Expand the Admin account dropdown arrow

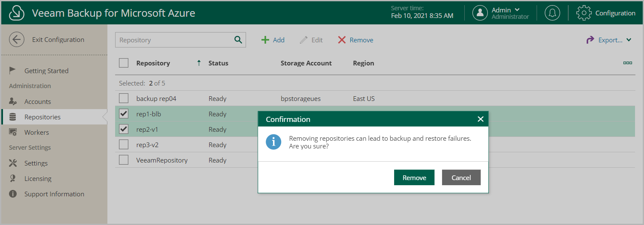(517, 10)
